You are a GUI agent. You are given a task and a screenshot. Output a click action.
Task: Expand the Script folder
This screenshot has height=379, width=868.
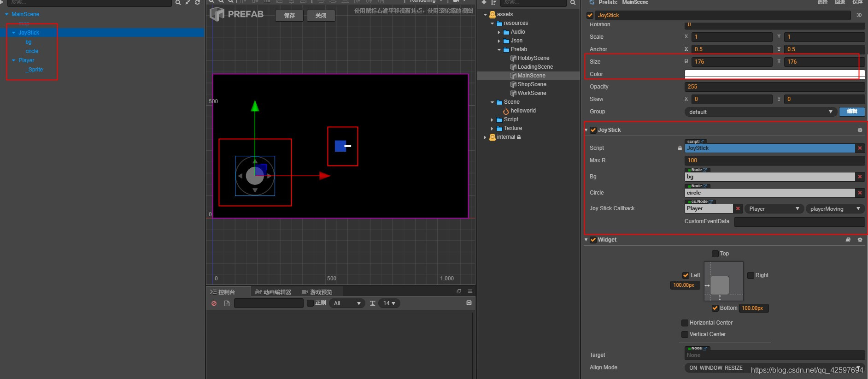coord(492,120)
